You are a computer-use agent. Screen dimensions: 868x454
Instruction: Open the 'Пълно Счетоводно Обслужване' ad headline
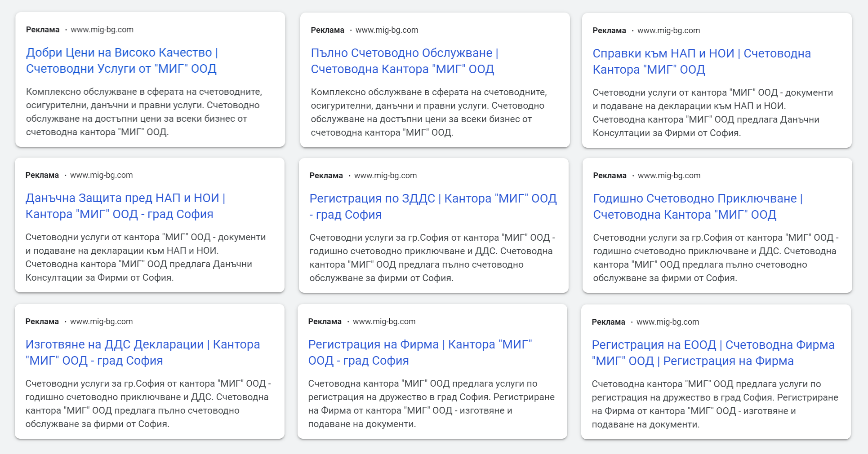coord(405,61)
